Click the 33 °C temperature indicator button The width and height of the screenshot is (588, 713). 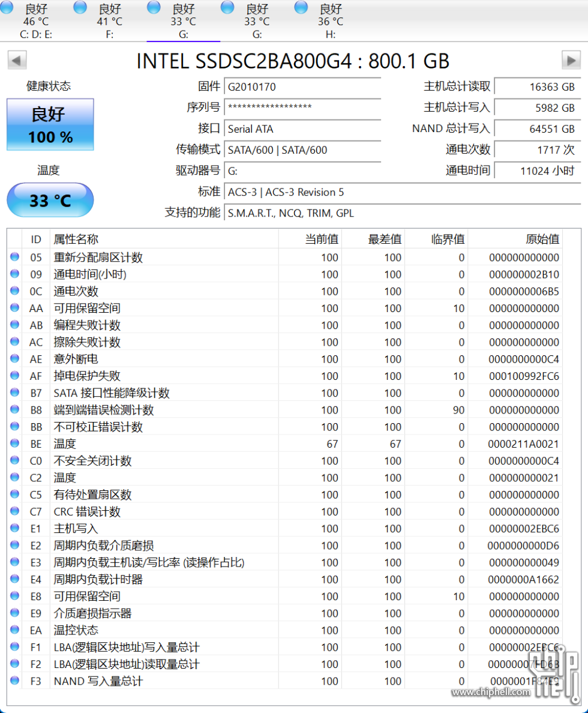click(x=50, y=200)
